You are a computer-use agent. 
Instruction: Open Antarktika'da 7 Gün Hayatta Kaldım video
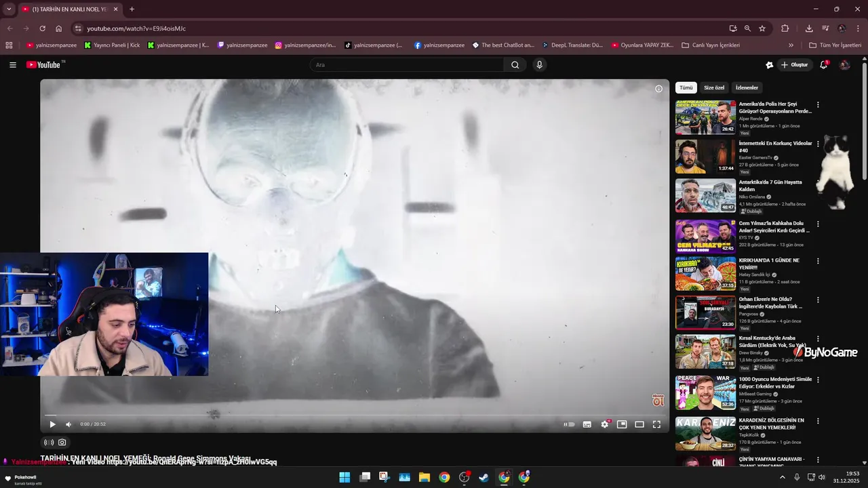point(705,196)
